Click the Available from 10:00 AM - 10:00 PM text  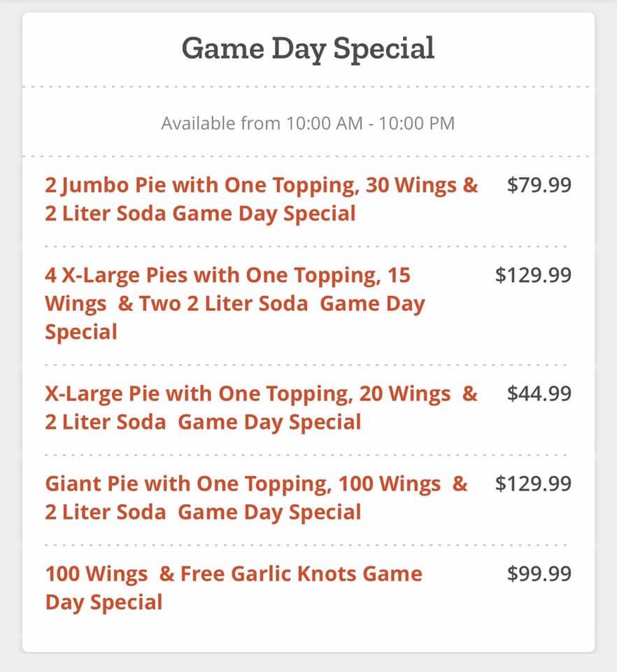pos(308,124)
